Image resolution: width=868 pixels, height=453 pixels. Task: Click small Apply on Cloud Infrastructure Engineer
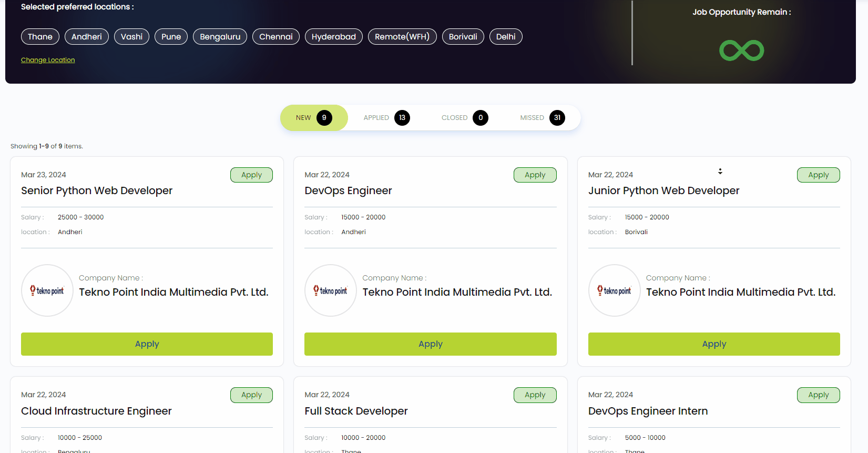point(251,395)
